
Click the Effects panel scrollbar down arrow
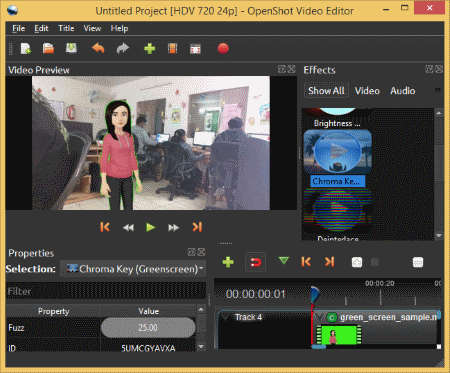coord(439,235)
